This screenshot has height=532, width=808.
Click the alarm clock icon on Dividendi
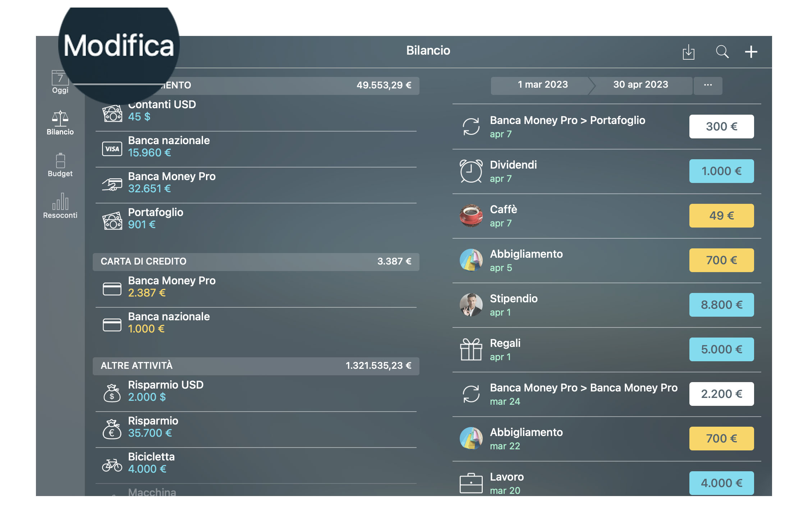coord(471,171)
